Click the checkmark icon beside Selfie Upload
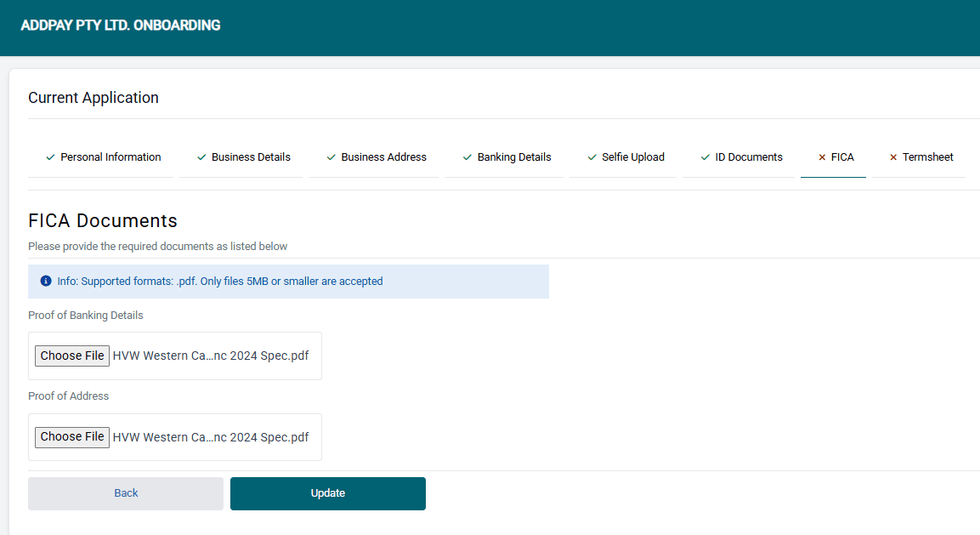980x535 pixels. point(592,157)
